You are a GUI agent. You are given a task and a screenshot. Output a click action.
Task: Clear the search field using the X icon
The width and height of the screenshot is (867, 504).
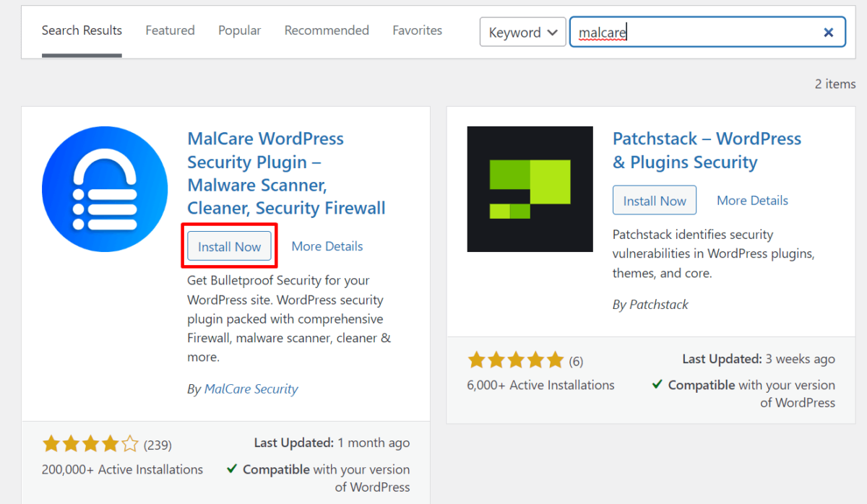tap(828, 32)
